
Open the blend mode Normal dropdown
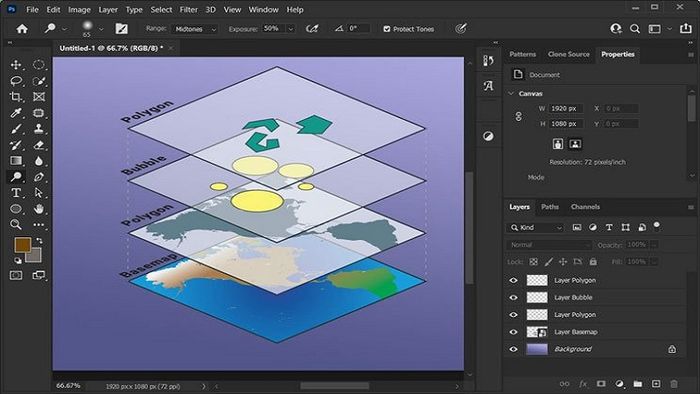click(x=549, y=245)
